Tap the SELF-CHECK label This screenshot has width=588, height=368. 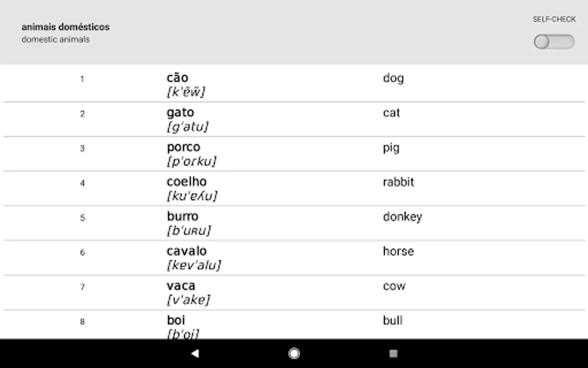pyautogui.click(x=554, y=19)
